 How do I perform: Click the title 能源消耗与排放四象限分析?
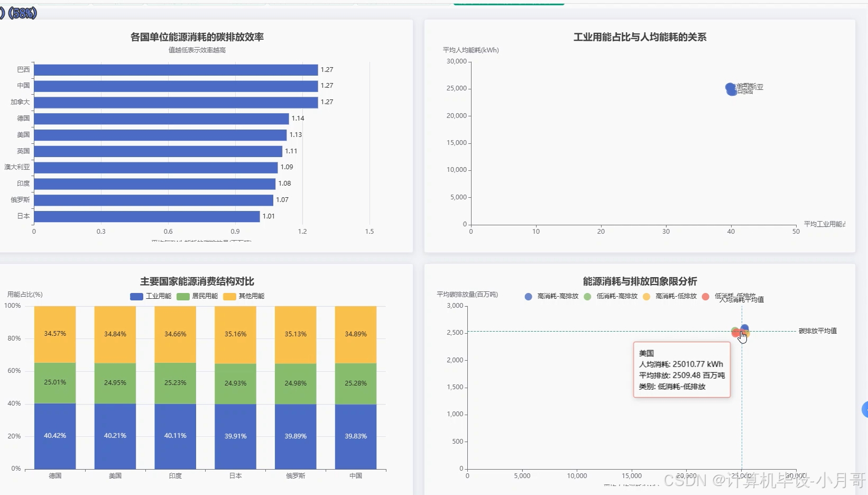pos(640,281)
